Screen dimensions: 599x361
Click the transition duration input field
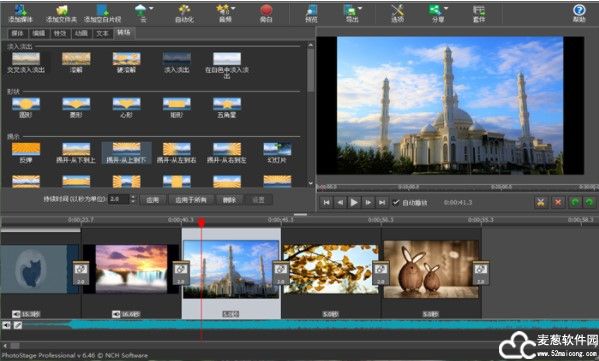click(119, 199)
